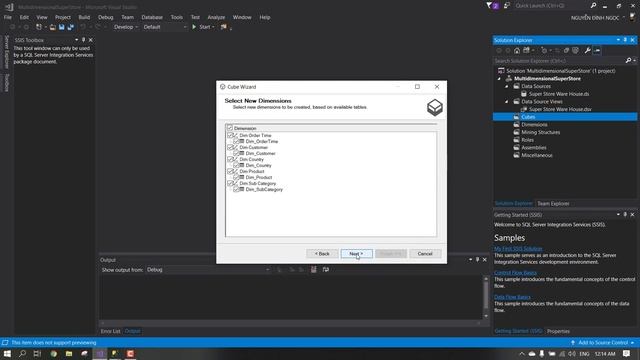The width and height of the screenshot is (640, 360).
Task: Open the Start button dropdown arrow
Action: tap(213, 27)
